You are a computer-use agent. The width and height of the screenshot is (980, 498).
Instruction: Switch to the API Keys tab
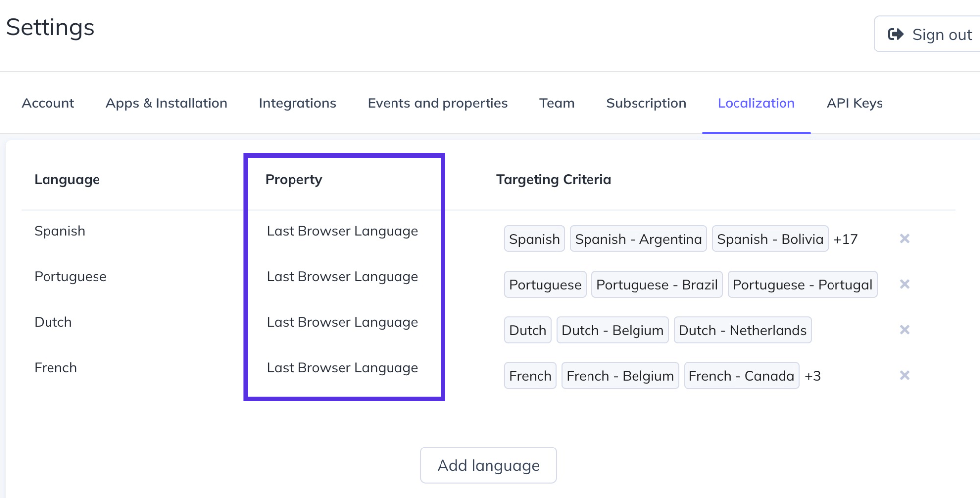point(855,103)
